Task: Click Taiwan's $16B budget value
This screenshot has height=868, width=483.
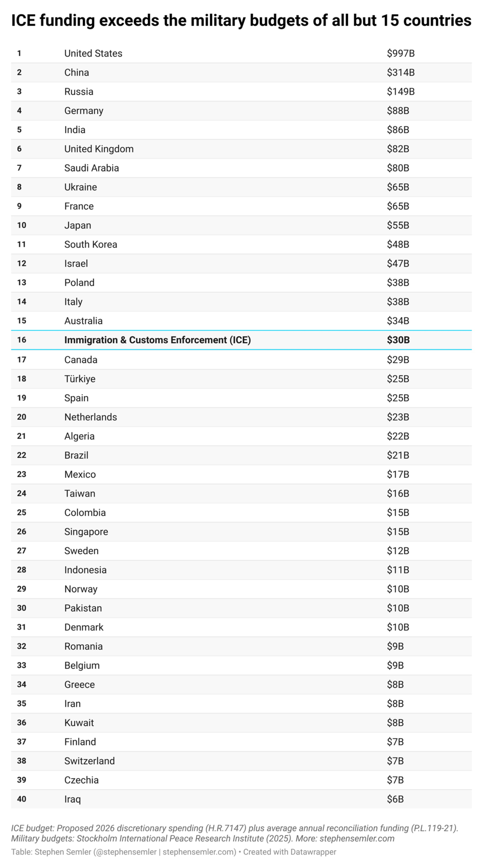Action: 398,493
